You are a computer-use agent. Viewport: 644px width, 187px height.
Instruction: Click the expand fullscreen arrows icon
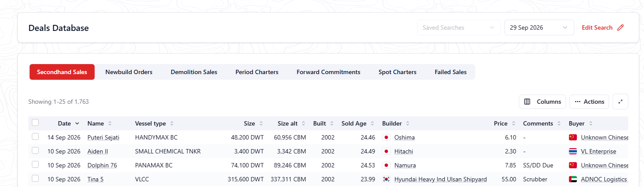[x=620, y=102]
